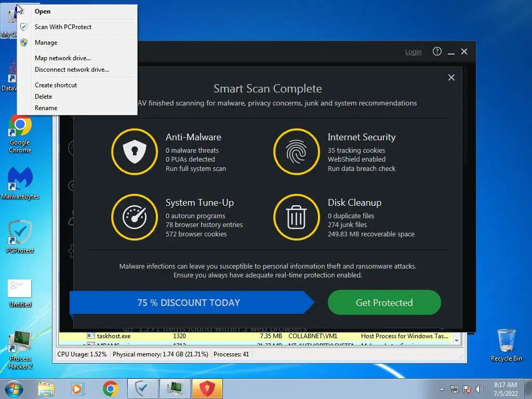Choose Create shortcut from the context menu
532x399 pixels.
(77, 85)
